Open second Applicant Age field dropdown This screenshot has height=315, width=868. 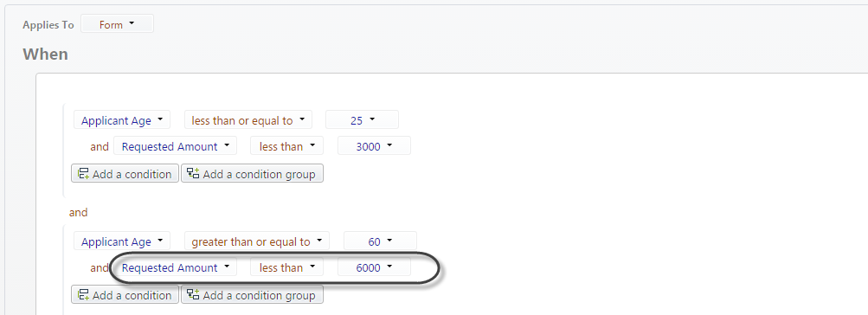pyautogui.click(x=122, y=241)
